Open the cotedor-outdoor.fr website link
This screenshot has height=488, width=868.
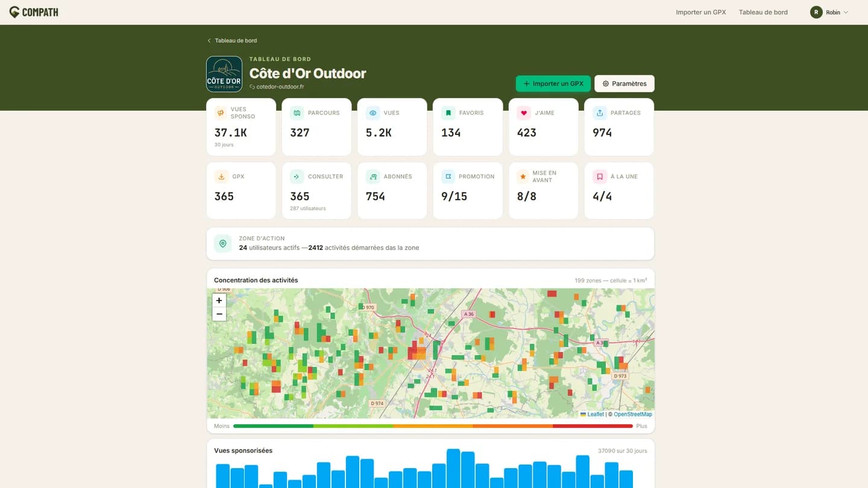(x=277, y=87)
